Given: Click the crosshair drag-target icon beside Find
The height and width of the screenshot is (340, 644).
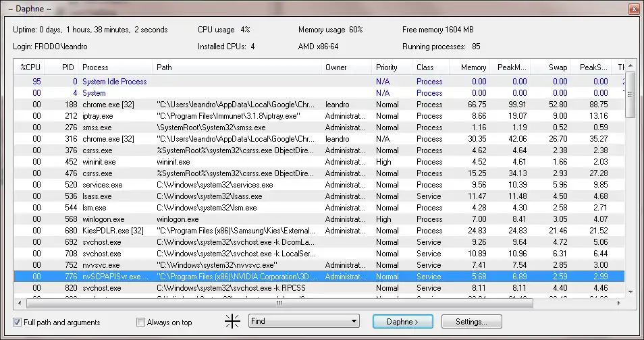Looking at the screenshot, I should pyautogui.click(x=232, y=321).
